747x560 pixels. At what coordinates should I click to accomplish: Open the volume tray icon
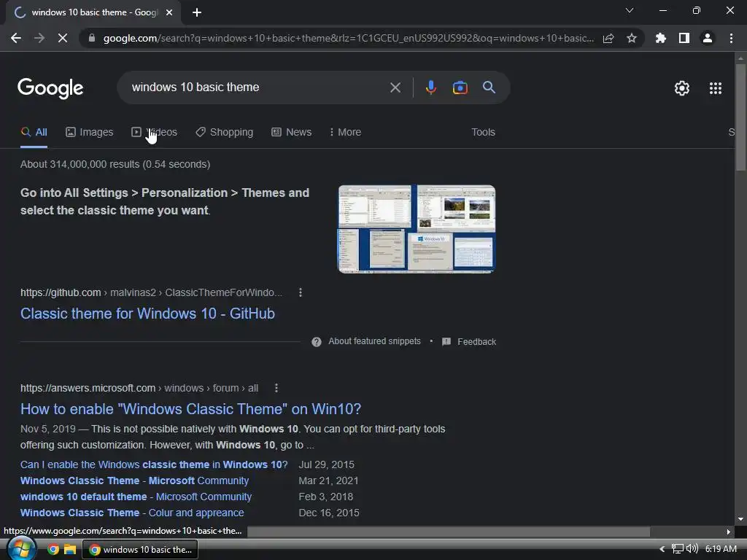click(692, 549)
